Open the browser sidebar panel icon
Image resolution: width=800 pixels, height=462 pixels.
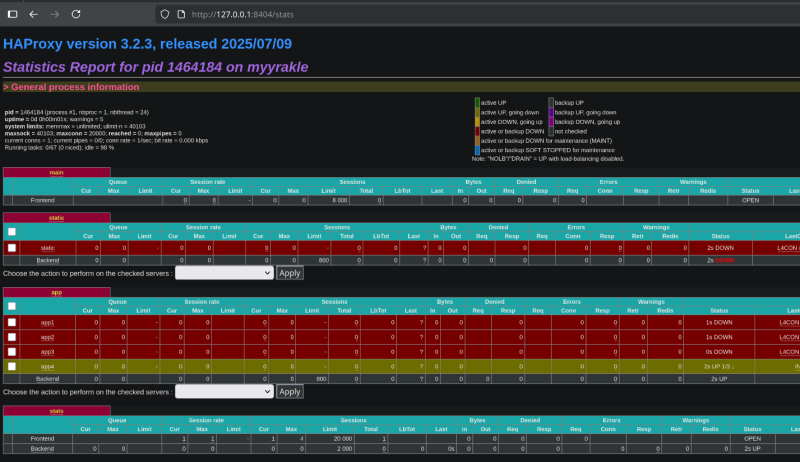11,15
